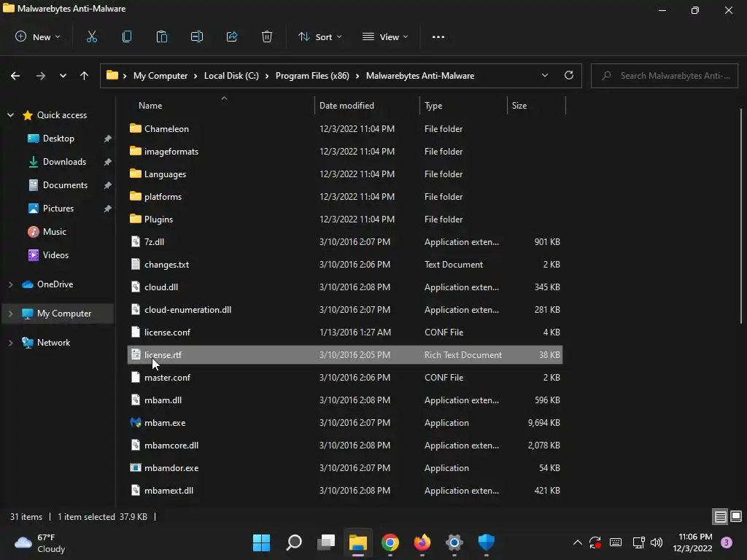Open Task View on taskbar
The width and height of the screenshot is (747, 560).
click(x=326, y=542)
